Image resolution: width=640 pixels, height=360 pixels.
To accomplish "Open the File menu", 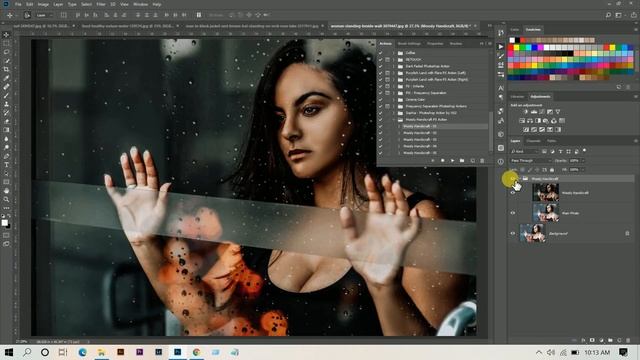I will (18, 4).
